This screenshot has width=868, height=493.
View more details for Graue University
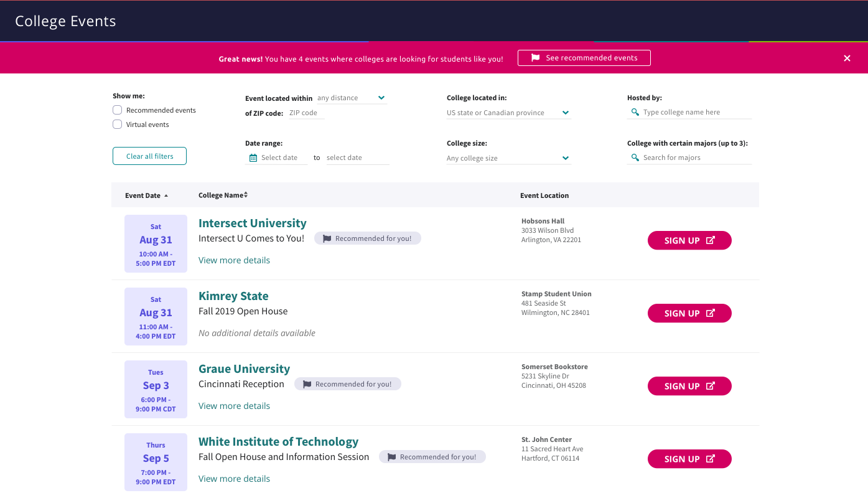tap(234, 405)
